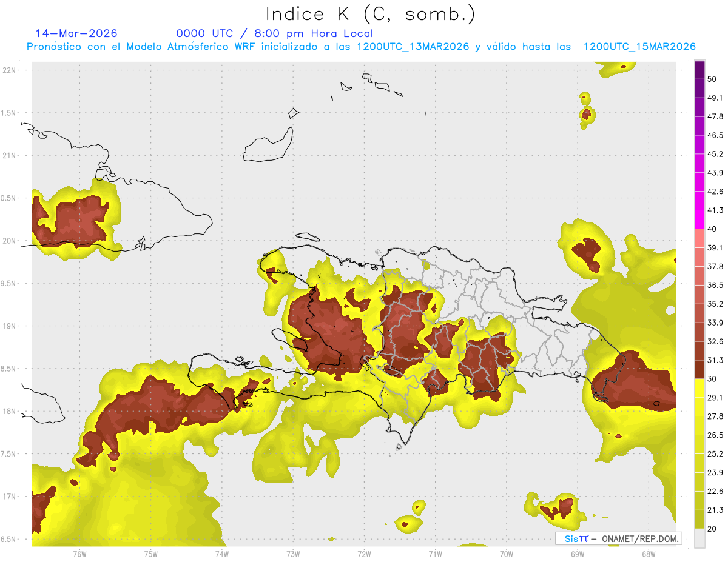
Task: Click the dark brown colorbar swatch between 30 and 31.3
Action: point(699,369)
